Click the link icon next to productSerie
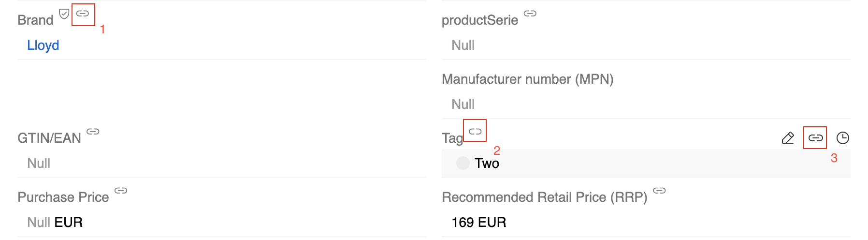This screenshot has width=868, height=240. point(530,14)
